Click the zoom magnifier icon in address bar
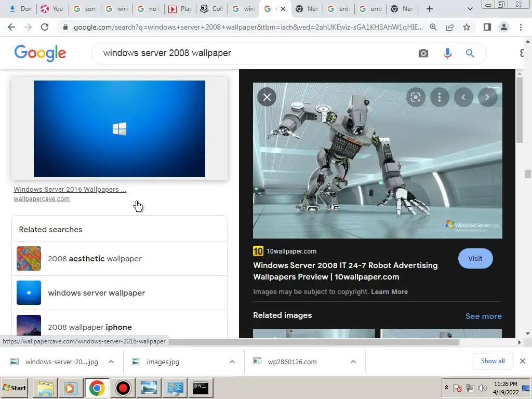 433,27
